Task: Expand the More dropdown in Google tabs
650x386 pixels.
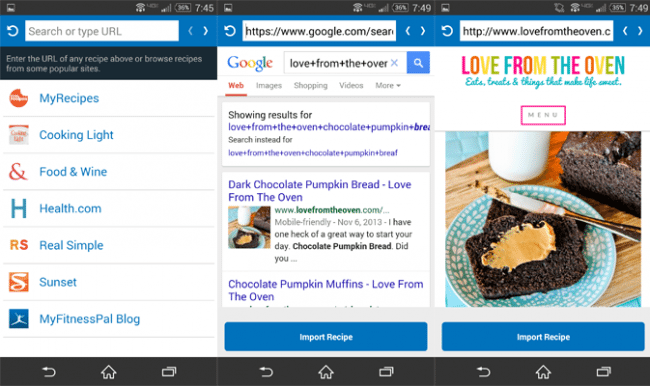Action: point(388,85)
